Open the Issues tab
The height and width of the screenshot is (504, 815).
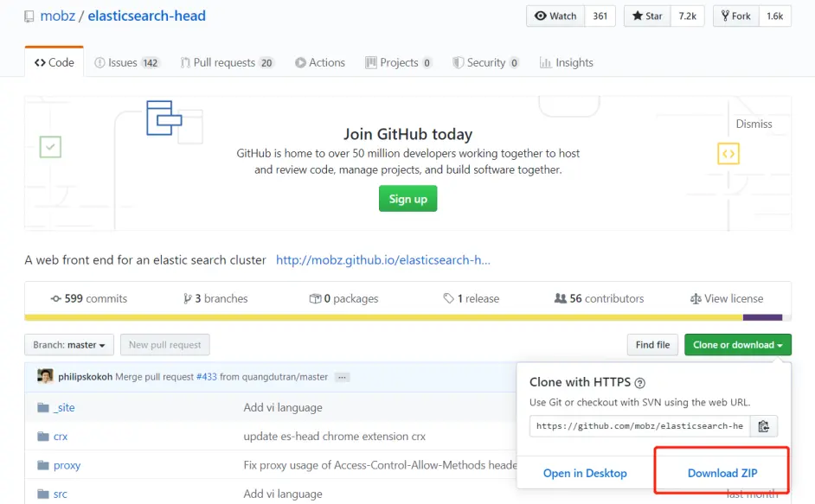127,63
